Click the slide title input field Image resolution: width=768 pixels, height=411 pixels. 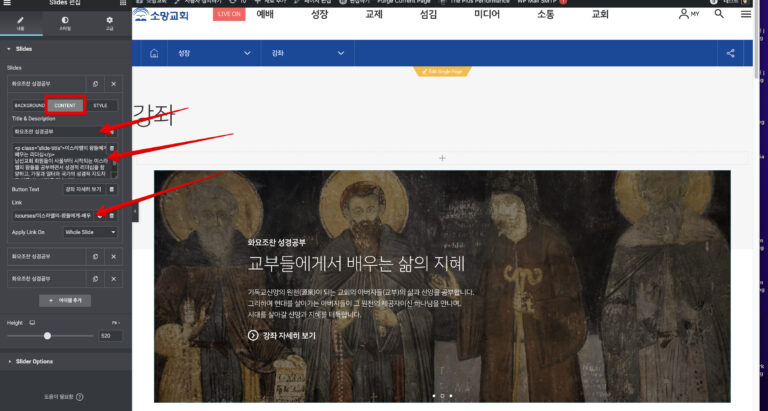60,131
